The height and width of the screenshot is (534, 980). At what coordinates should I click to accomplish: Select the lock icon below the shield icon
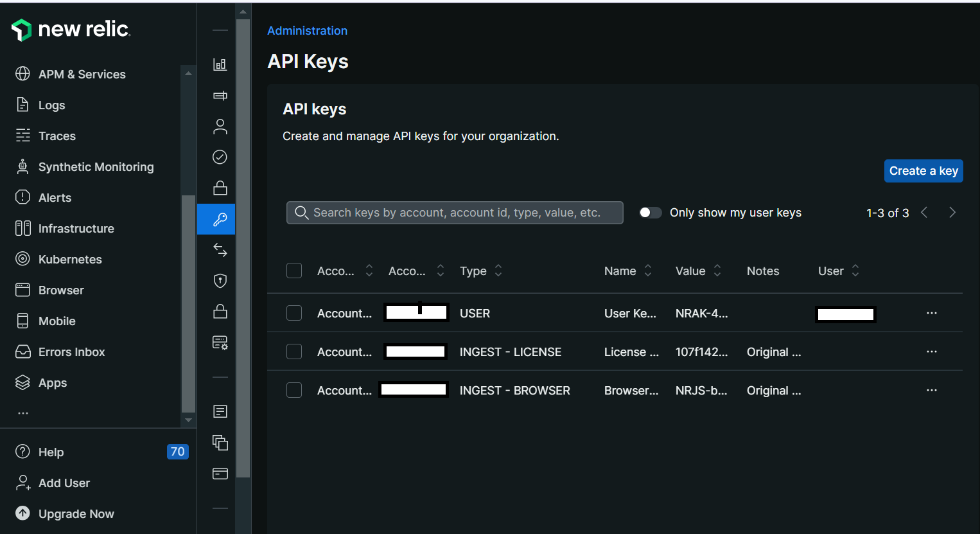(x=220, y=311)
